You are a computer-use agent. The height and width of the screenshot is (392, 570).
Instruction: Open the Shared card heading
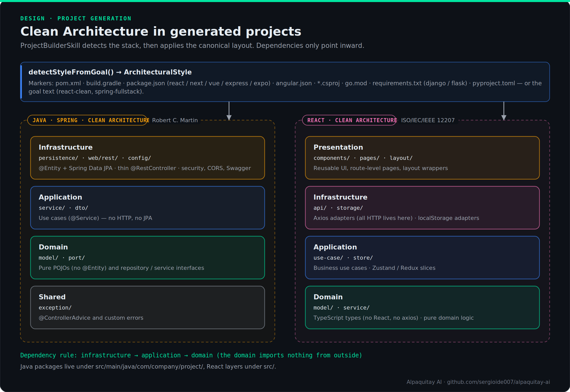pos(52,297)
